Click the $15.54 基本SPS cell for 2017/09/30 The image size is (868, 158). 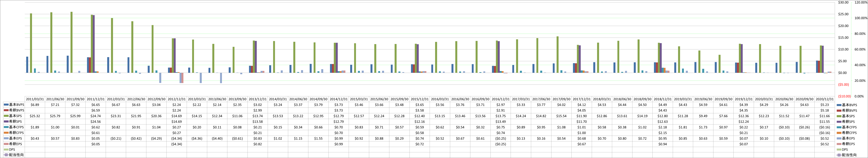[561, 116]
